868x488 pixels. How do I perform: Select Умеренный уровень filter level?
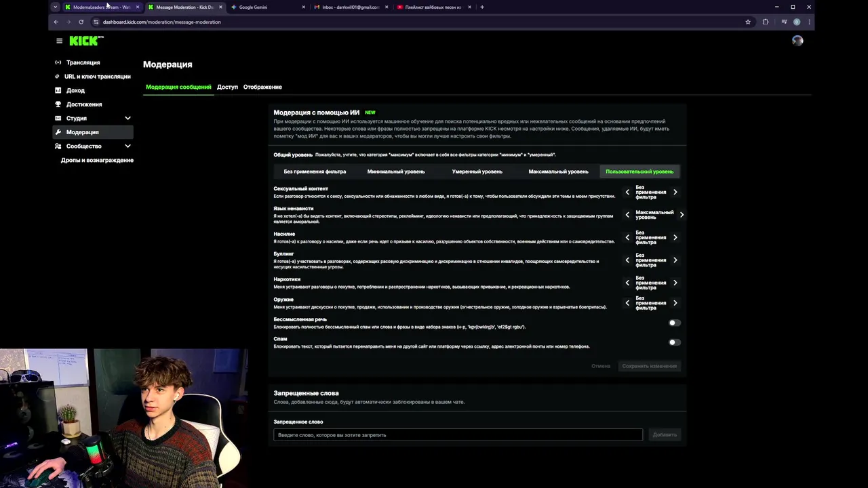(477, 171)
